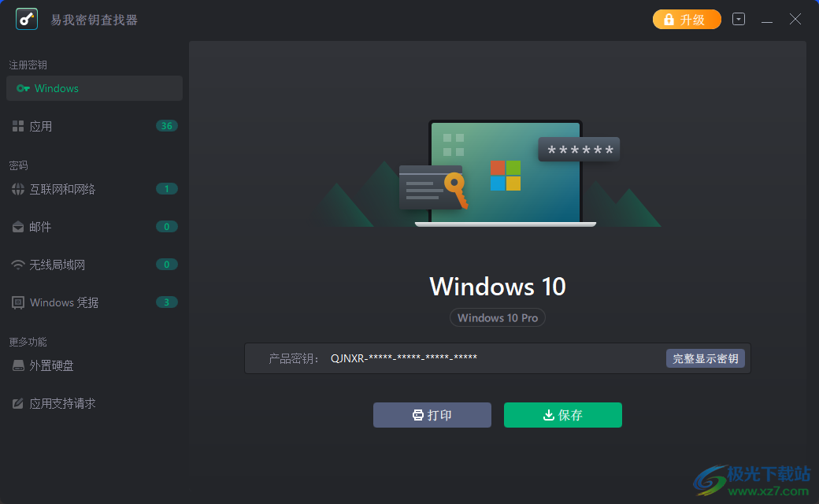
Task: Select the Windows key sidebar entry
Action: click(x=94, y=88)
